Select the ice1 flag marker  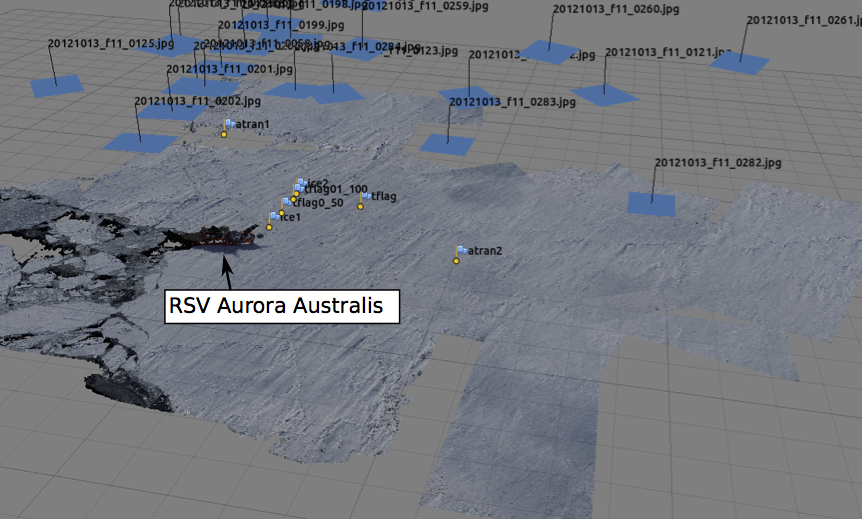pos(275,216)
